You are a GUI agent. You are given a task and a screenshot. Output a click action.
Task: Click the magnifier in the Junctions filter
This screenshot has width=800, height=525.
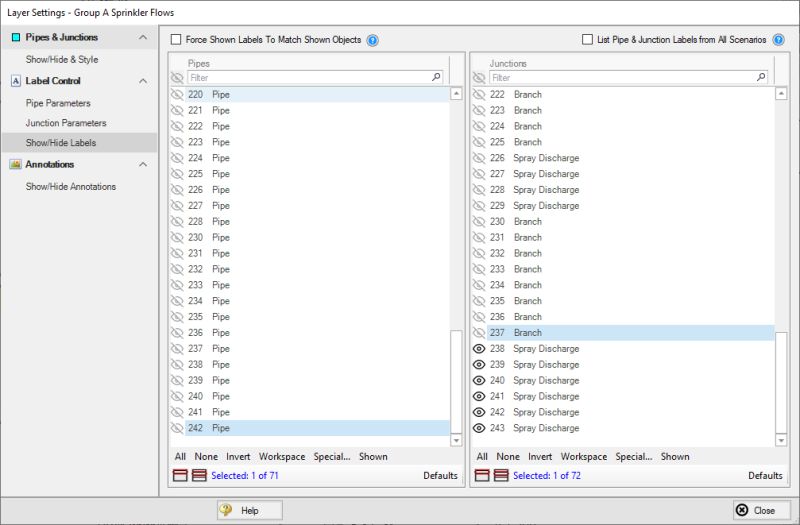761,77
